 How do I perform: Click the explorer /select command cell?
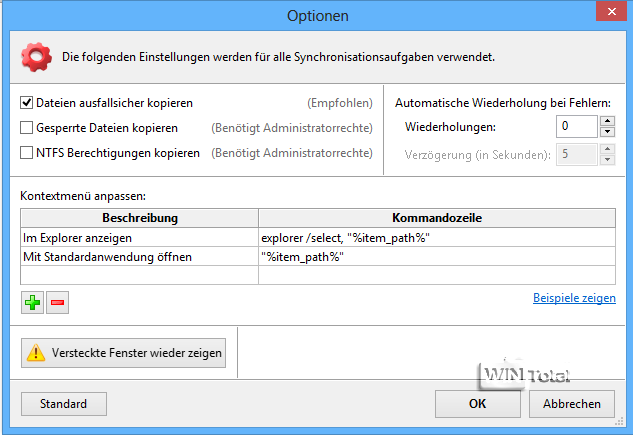(x=436, y=238)
